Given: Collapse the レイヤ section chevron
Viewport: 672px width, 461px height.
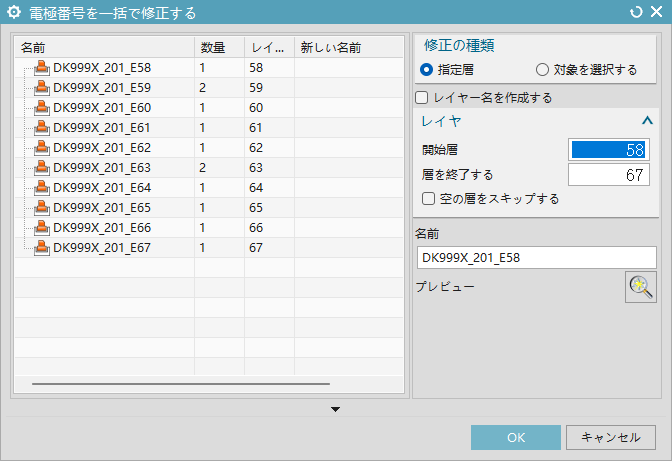Looking at the screenshot, I should pos(647,121).
